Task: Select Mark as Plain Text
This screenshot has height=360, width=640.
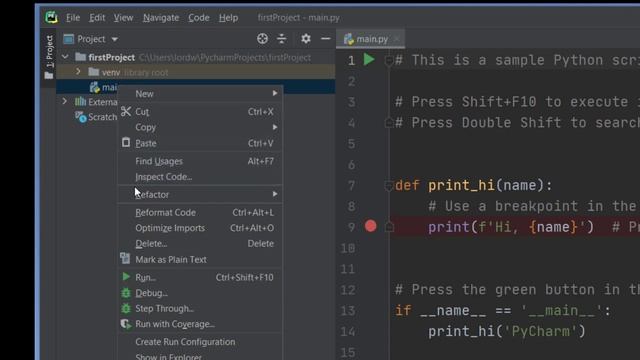Action: click(200, 260)
